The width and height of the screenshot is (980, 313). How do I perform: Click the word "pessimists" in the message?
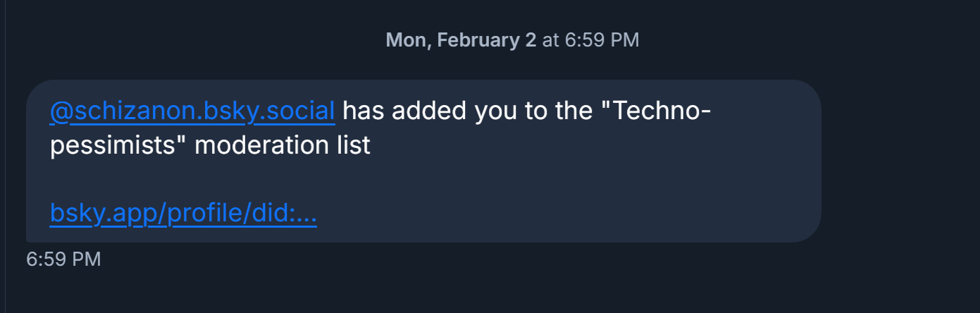(118, 146)
